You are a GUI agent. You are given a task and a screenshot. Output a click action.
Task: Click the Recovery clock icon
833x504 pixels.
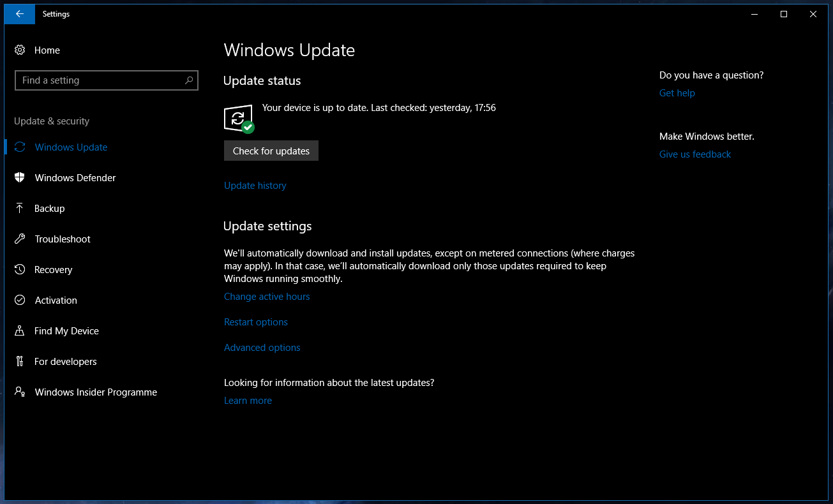[20, 269]
